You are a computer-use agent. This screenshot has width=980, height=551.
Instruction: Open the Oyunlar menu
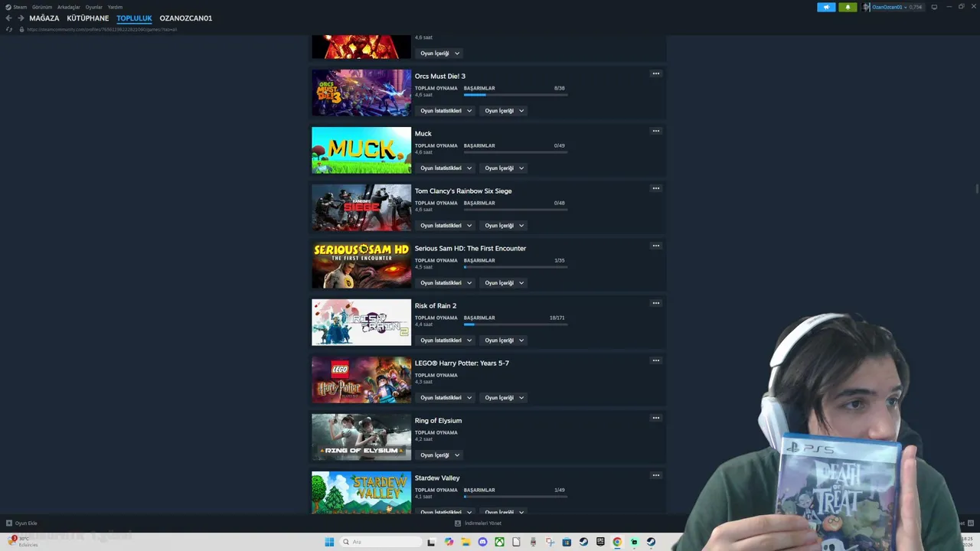coord(94,7)
